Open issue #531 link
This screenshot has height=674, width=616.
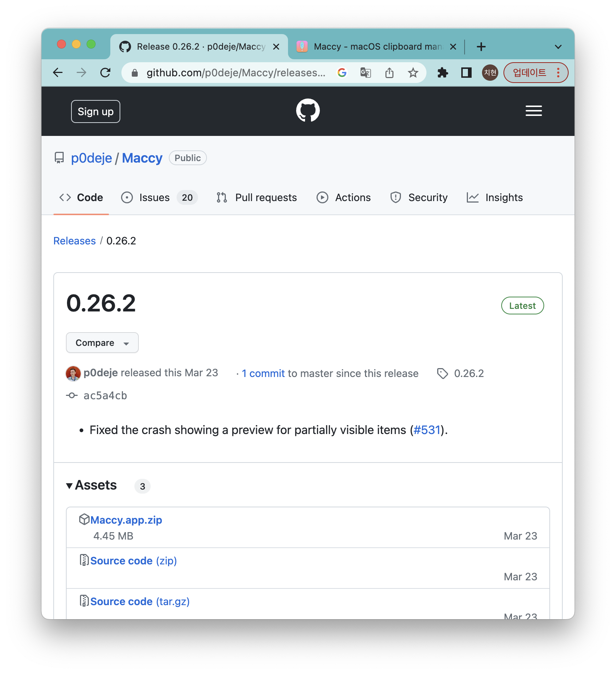pyautogui.click(x=427, y=430)
